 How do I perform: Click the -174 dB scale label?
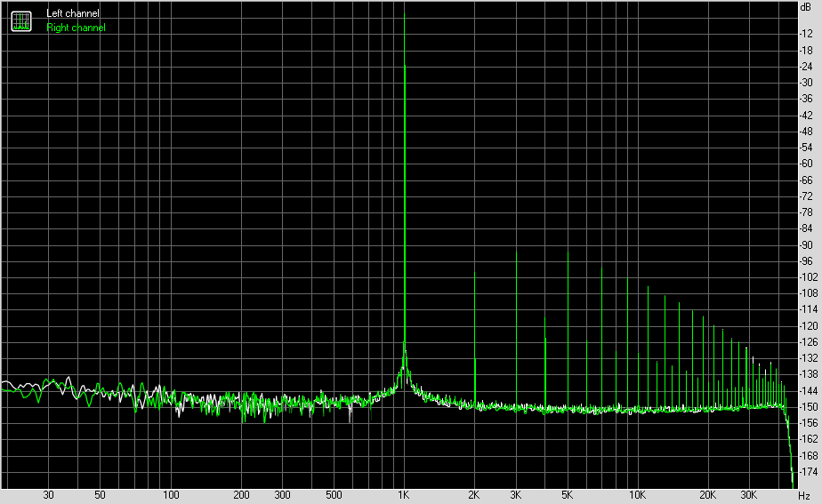(809, 472)
